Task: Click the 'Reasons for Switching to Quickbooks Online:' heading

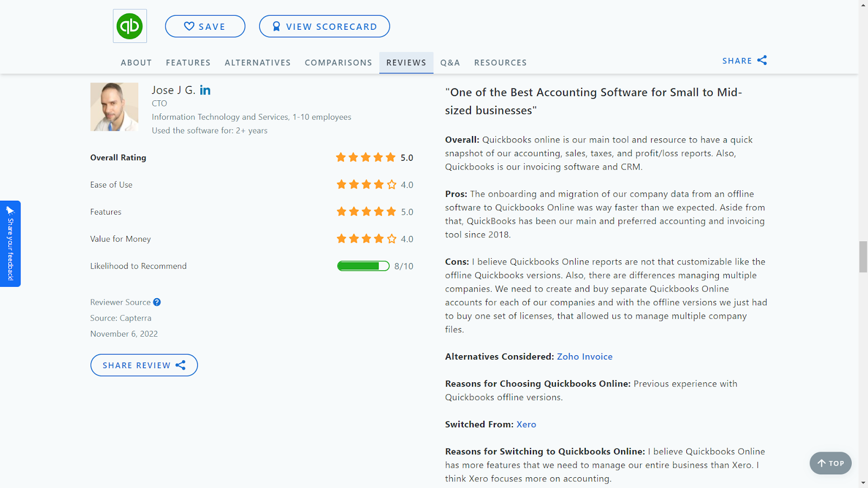Action: 545,451
